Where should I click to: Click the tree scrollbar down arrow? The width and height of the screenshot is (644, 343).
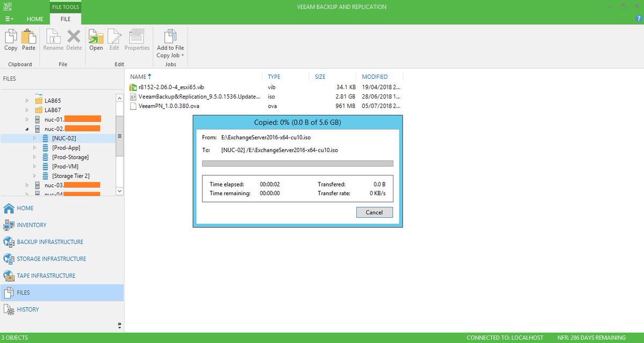[120, 191]
